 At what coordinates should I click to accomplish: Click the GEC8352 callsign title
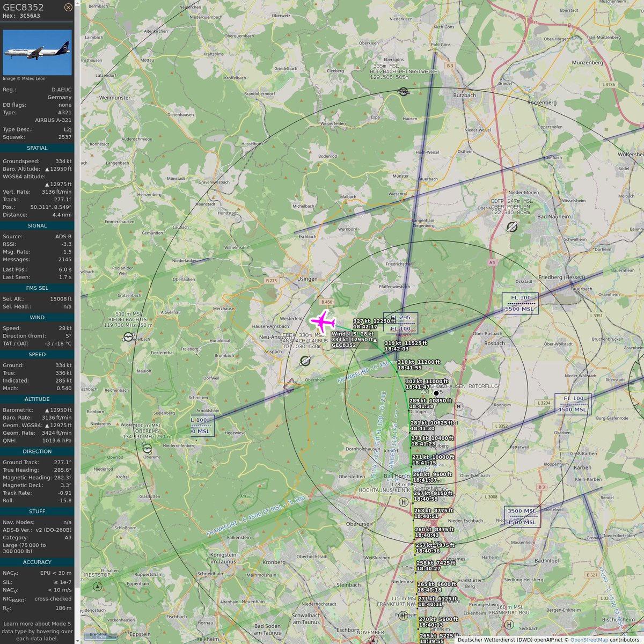[x=24, y=7]
